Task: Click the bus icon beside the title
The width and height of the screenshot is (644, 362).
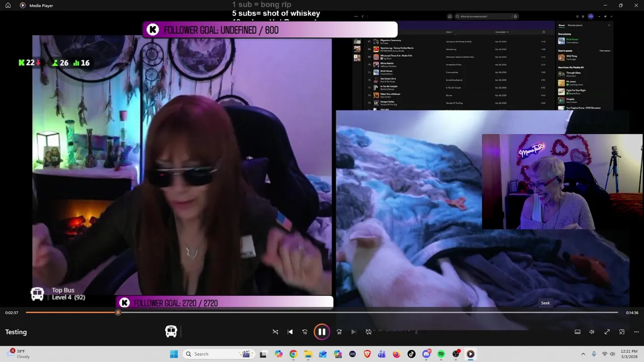Action: point(171,331)
